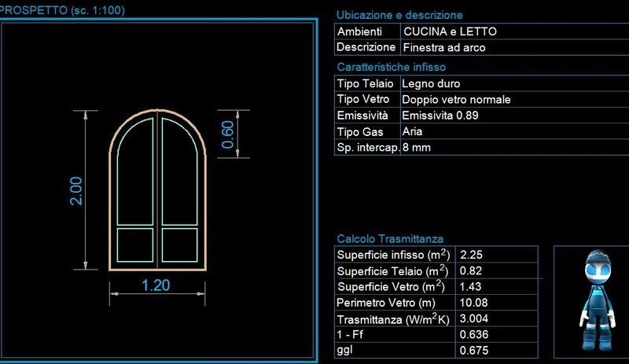Choose the Aria gas type value

point(412,131)
